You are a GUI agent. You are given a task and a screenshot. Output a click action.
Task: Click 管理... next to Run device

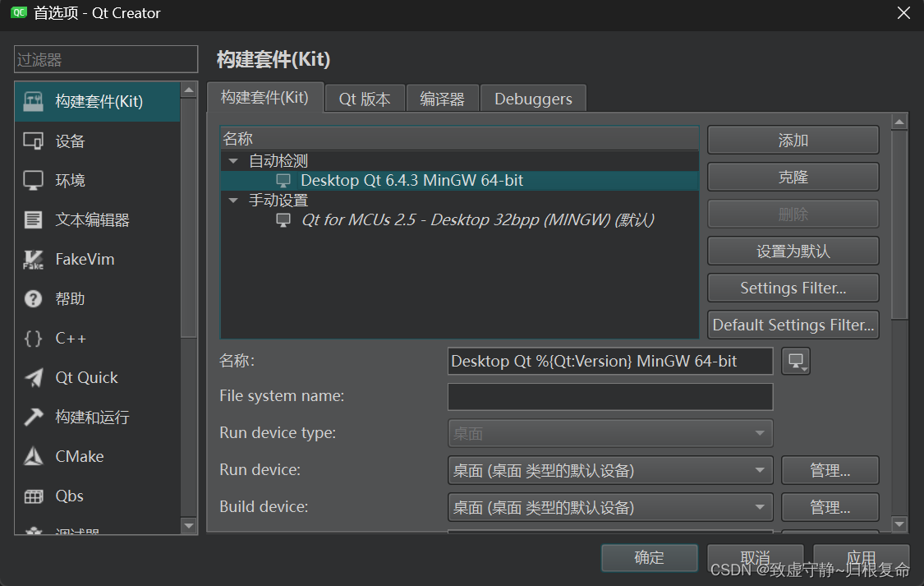coord(830,470)
